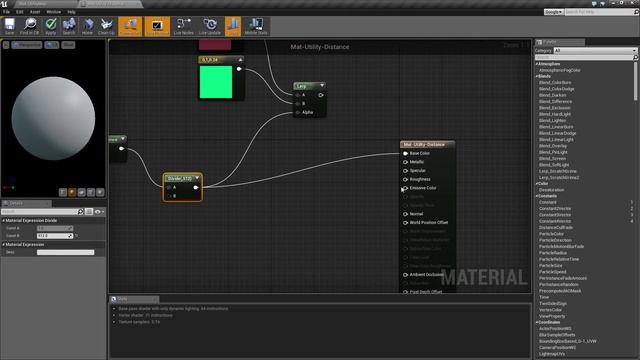Image resolution: width=640 pixels, height=360 pixels.
Task: Click the Divide node dropdown arrow
Action: [197, 178]
